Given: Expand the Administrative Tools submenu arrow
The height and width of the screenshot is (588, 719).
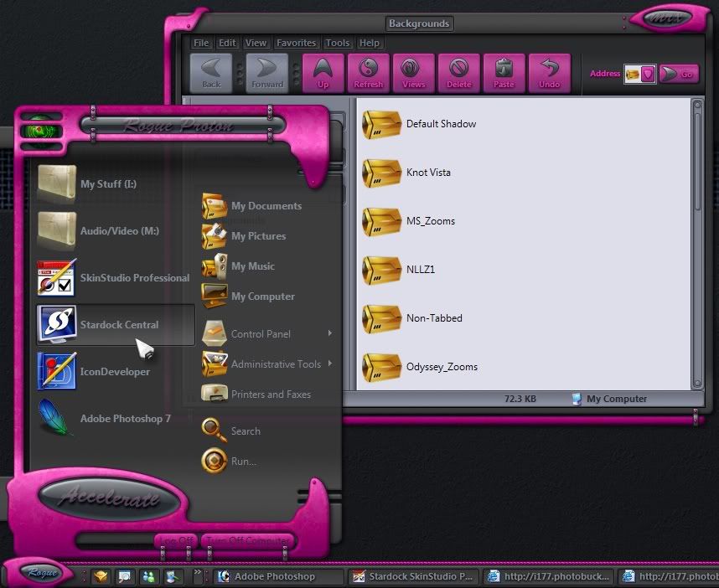Looking at the screenshot, I should click(329, 364).
